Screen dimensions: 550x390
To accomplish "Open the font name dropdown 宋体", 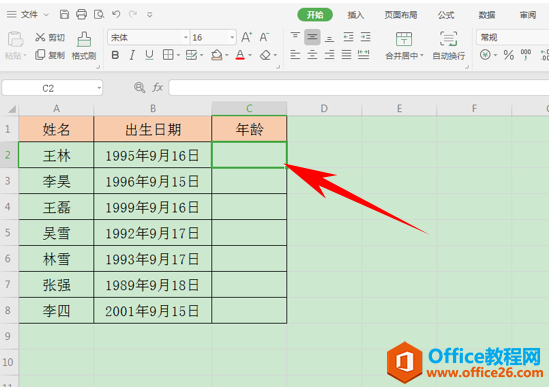I will 186,37.
